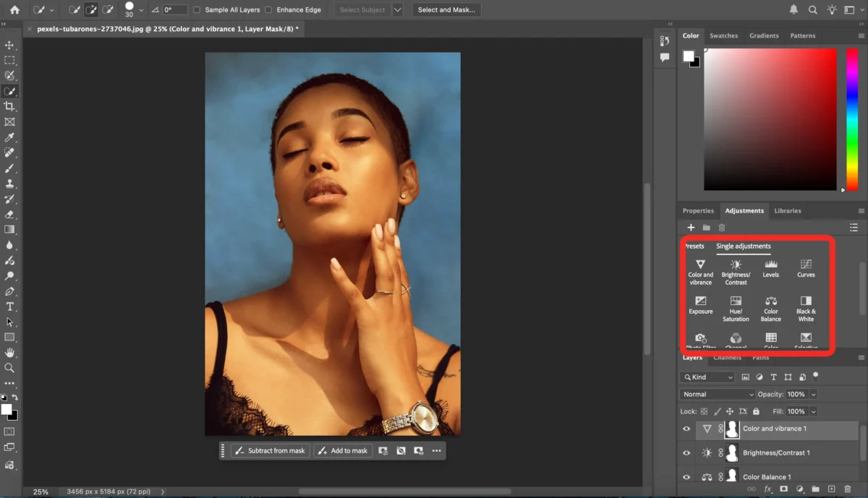The width and height of the screenshot is (868, 498).
Task: Open the Presets tab in Adjustments
Action: (x=694, y=246)
